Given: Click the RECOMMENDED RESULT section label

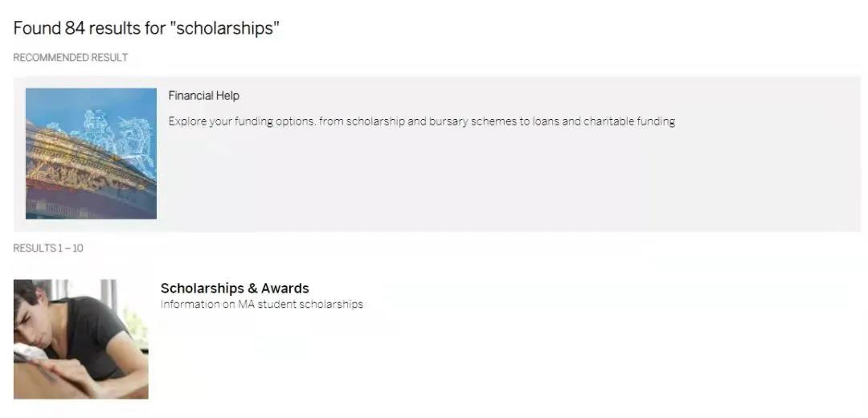Looking at the screenshot, I should 70,58.
